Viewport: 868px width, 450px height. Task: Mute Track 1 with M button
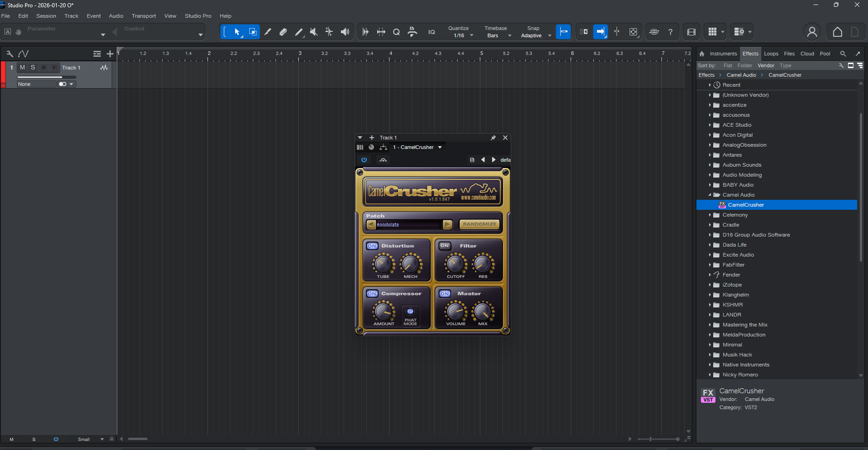point(22,68)
